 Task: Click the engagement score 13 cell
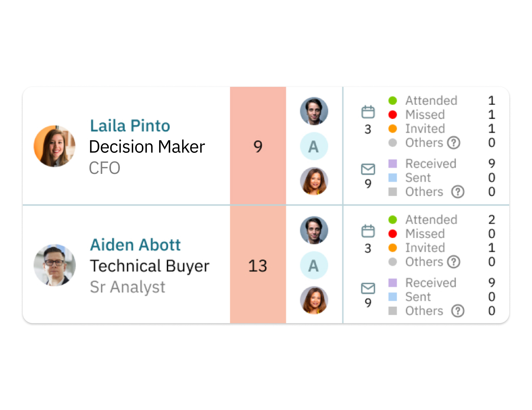click(x=258, y=265)
